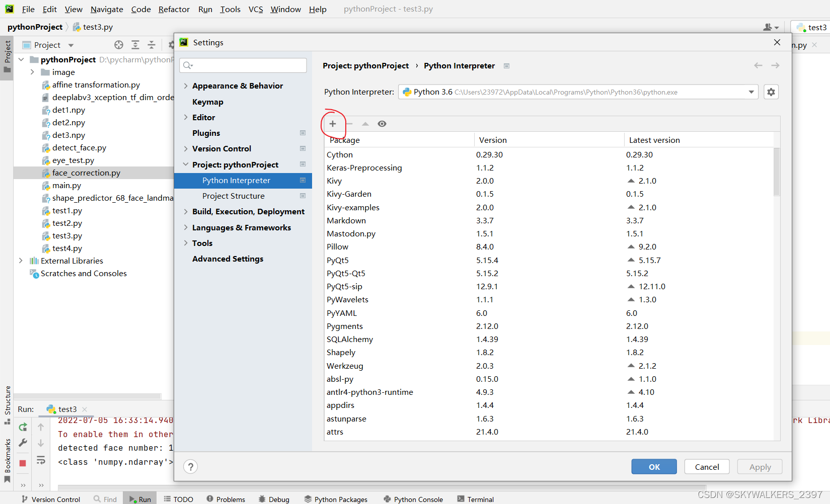Click the Settings search field

pyautogui.click(x=243, y=65)
